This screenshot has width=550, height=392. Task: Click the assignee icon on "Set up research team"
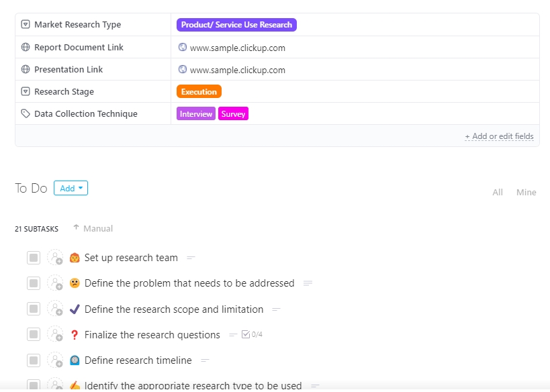(56, 258)
